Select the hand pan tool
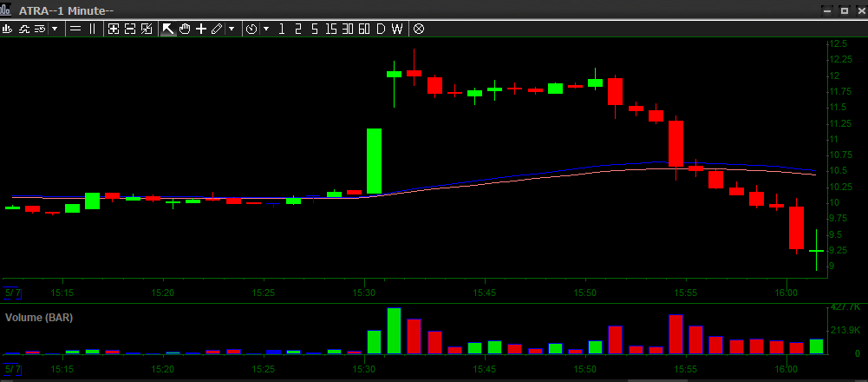868x382 pixels. click(x=185, y=29)
